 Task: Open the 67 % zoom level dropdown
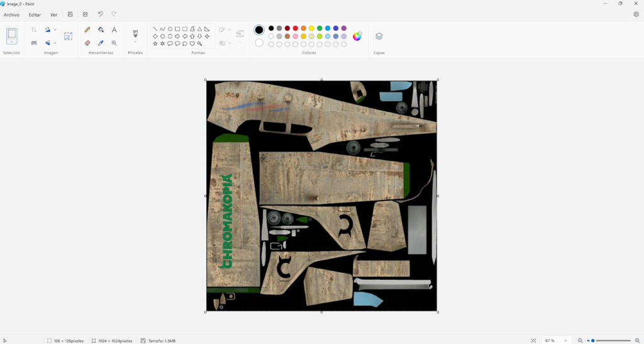pos(557,341)
